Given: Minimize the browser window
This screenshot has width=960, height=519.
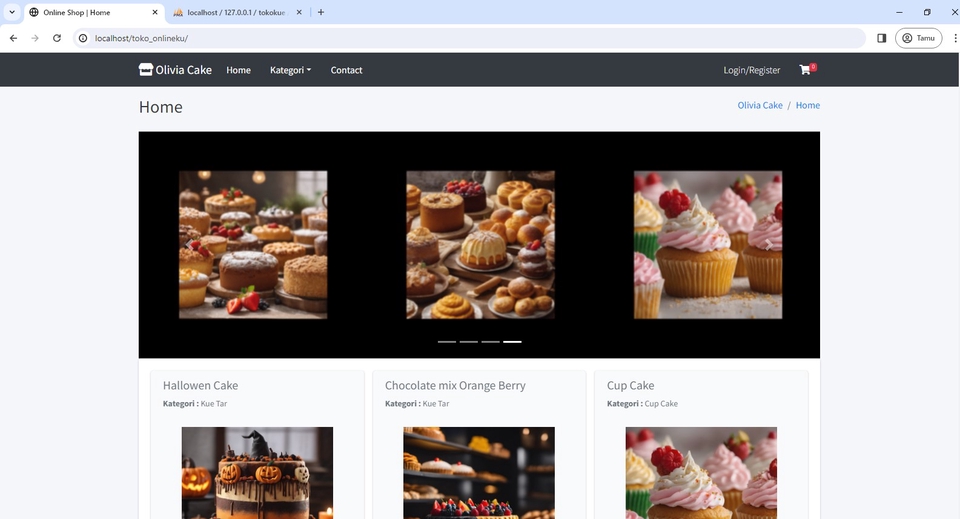Looking at the screenshot, I should pyautogui.click(x=899, y=12).
